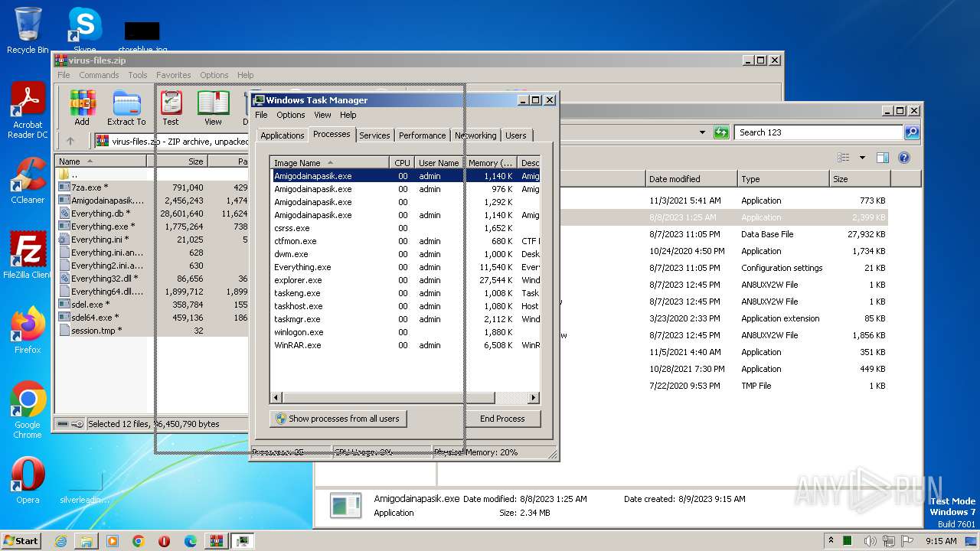Screen dimensions: 980x551
Task: Click the Extract To icon in WinRAR
Action: tap(126, 107)
